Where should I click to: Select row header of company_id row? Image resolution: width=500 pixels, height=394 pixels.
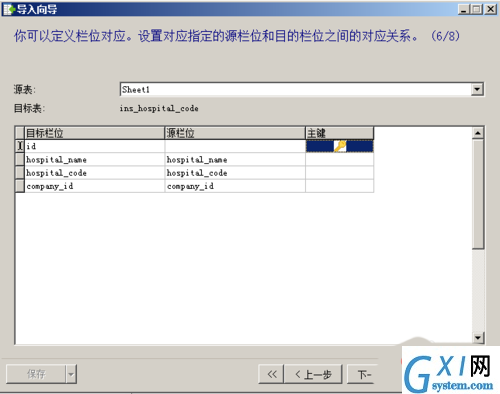pos(20,186)
